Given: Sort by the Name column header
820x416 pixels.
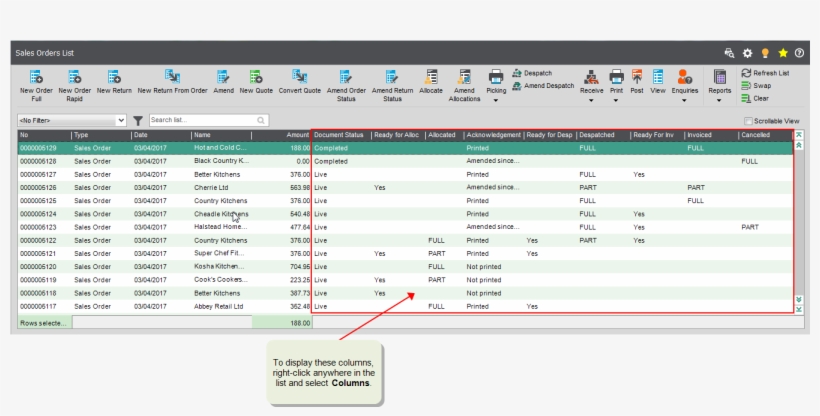Looking at the screenshot, I should point(221,135).
